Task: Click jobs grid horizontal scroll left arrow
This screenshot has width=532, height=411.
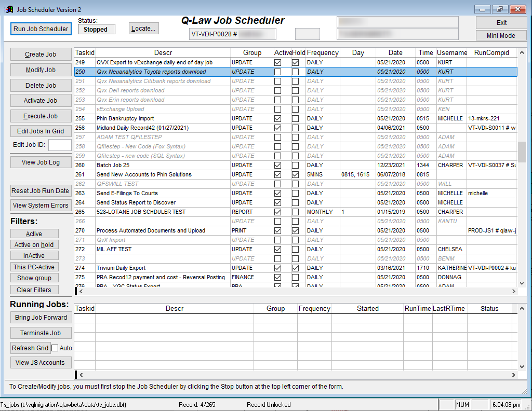Action: point(81,291)
